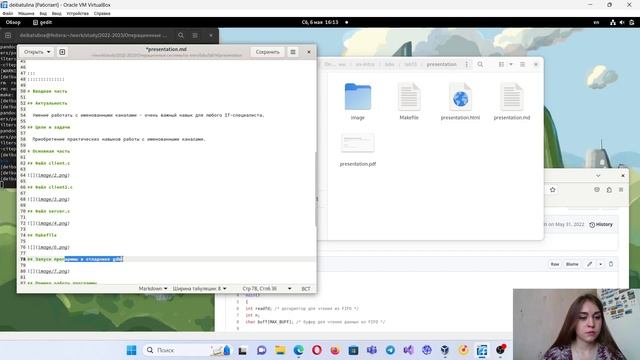Screen dimensions: 640x360
Task: Open Microsoft Teams from Windows taskbar
Action: click(372, 350)
